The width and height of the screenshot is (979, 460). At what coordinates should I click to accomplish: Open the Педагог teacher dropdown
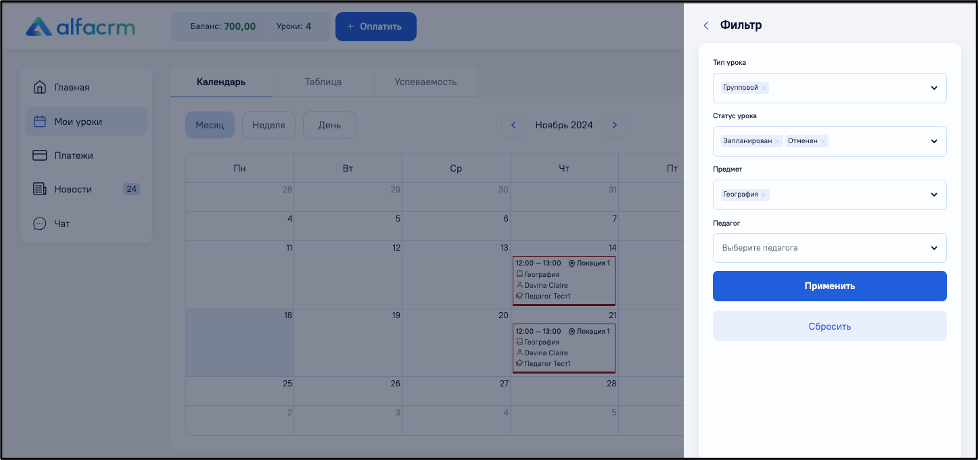click(x=934, y=247)
